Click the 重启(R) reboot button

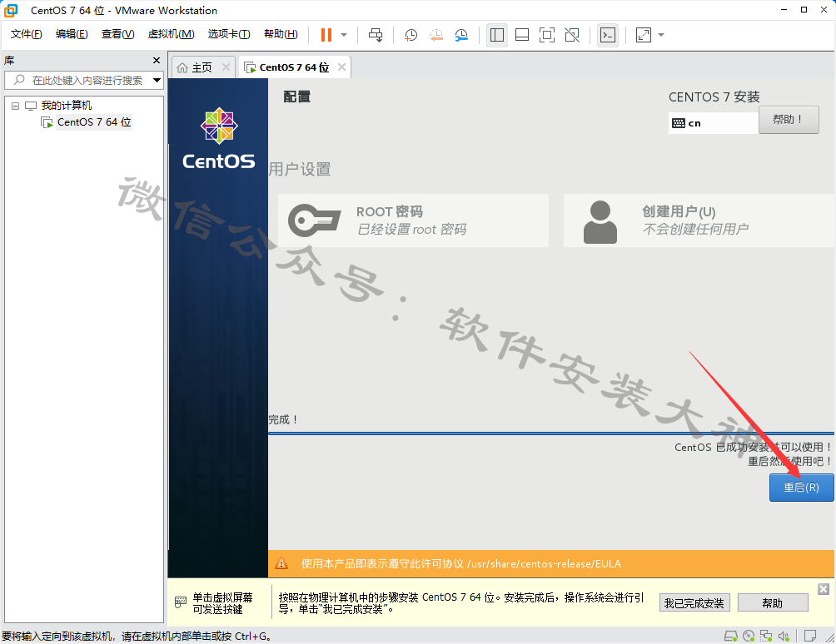pos(801,488)
